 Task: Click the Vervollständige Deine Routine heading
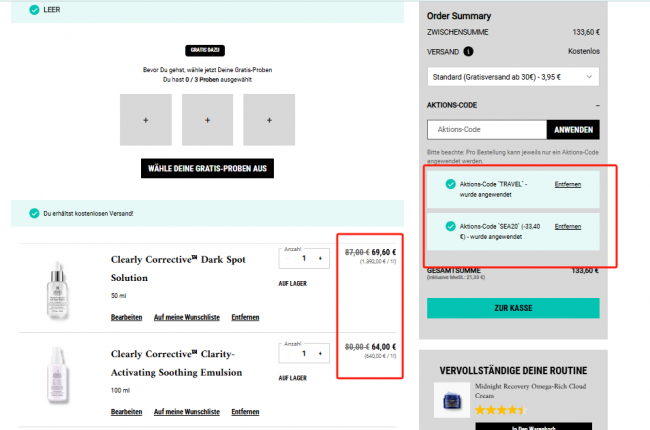coord(513,371)
